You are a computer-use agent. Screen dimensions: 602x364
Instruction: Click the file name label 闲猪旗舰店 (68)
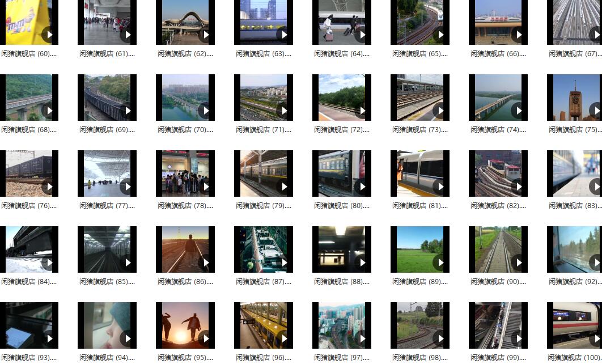point(29,130)
